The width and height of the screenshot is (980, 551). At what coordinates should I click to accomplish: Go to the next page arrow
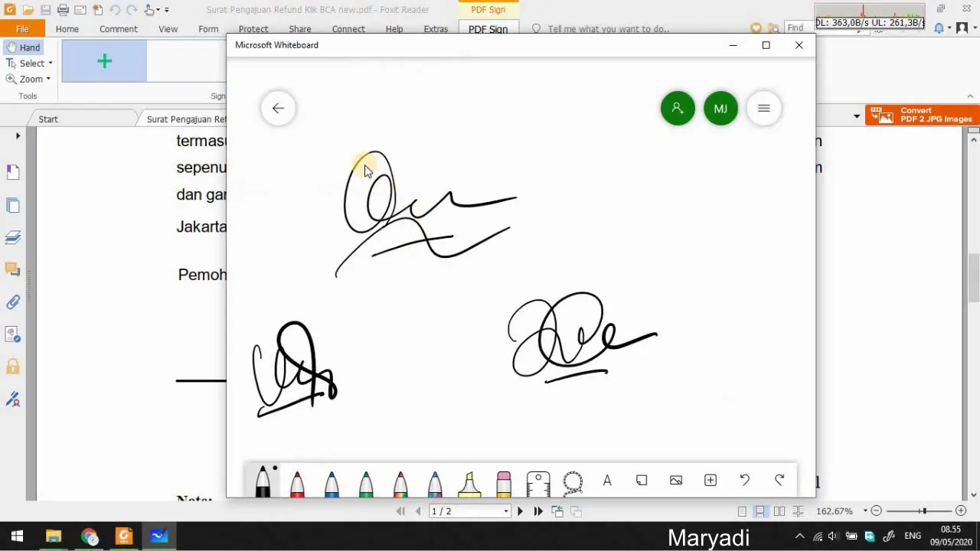pyautogui.click(x=520, y=511)
